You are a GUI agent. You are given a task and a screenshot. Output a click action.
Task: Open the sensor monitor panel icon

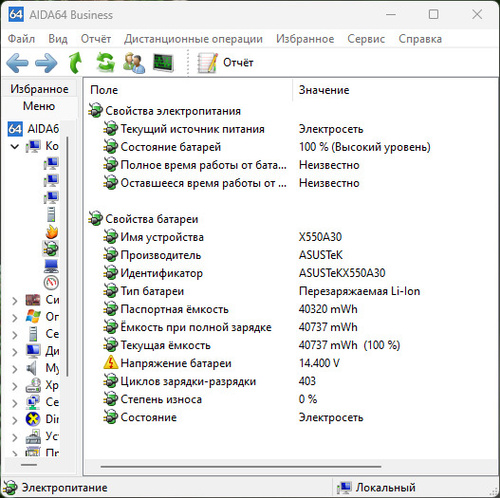(x=163, y=63)
